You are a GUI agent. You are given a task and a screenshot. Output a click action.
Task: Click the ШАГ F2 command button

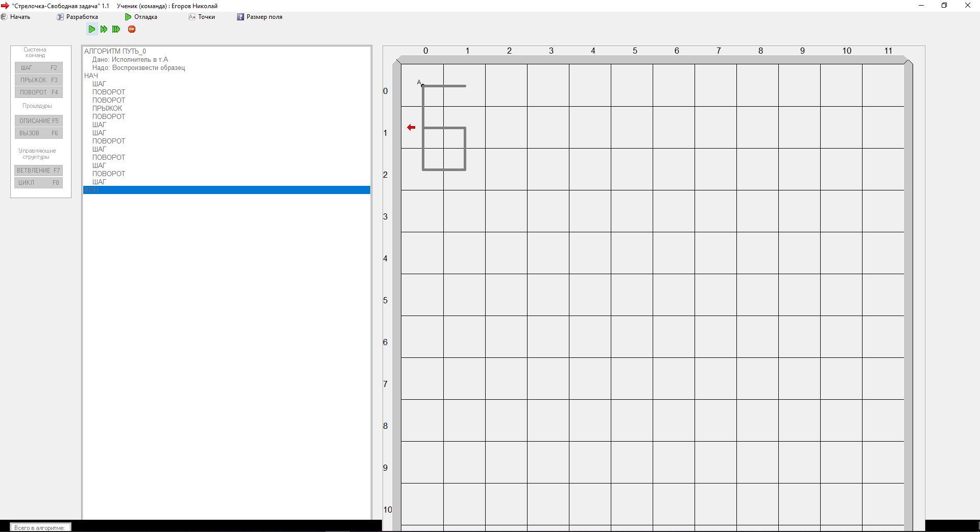click(x=39, y=68)
